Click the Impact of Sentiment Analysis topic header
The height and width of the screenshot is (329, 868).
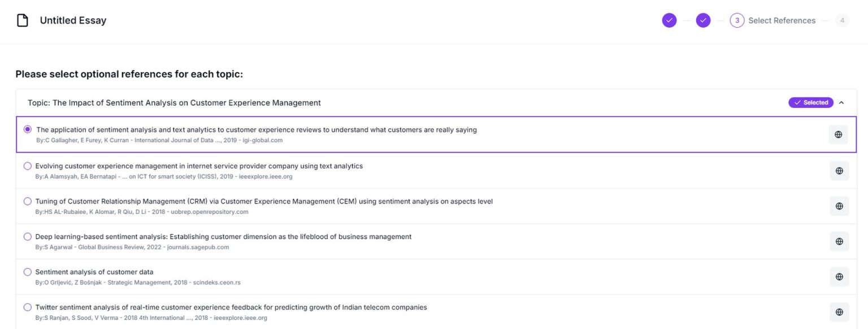(174, 103)
